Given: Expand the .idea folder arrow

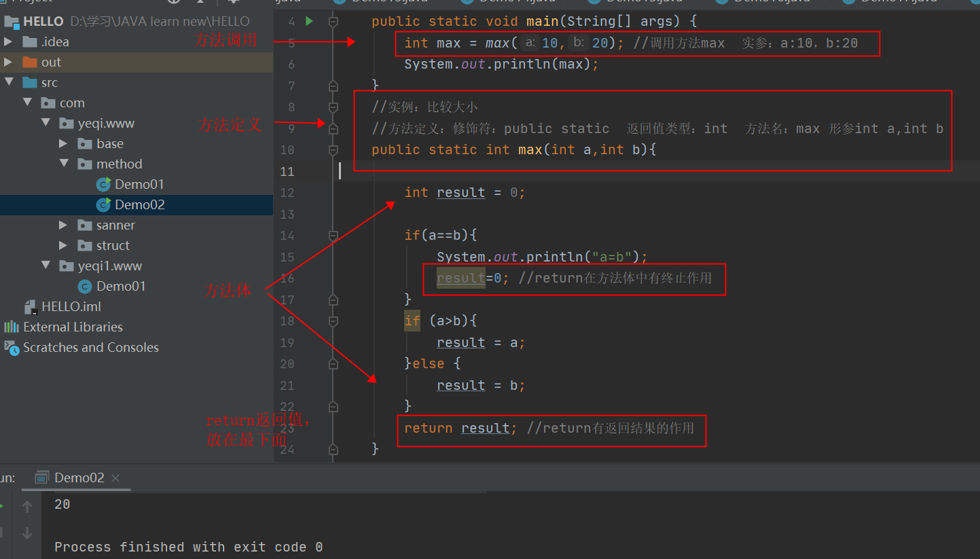Looking at the screenshot, I should (8, 41).
